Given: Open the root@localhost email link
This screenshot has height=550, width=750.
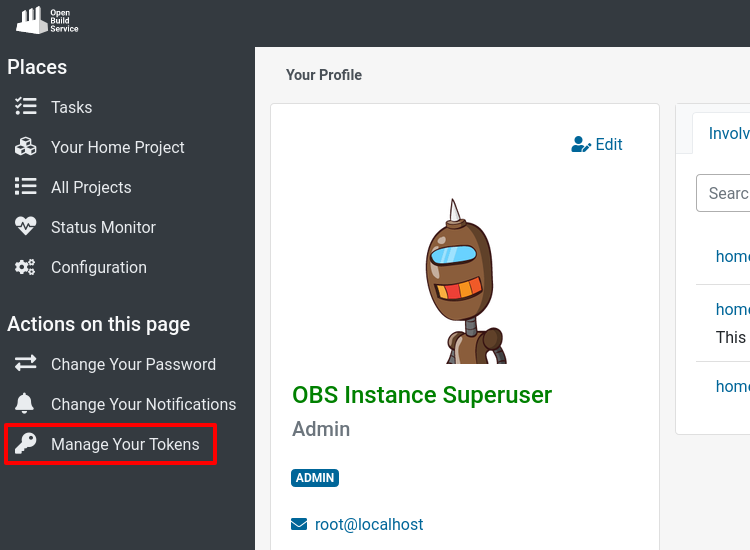Looking at the screenshot, I should (x=369, y=524).
